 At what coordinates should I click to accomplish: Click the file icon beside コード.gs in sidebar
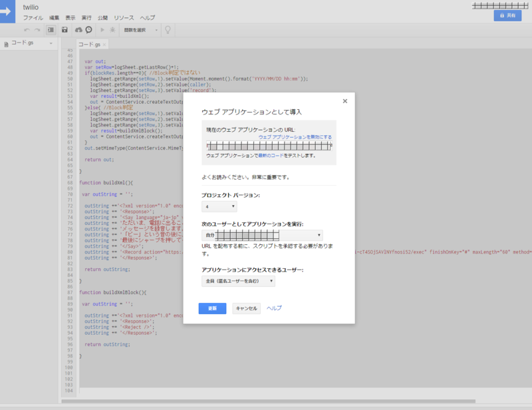point(6,44)
